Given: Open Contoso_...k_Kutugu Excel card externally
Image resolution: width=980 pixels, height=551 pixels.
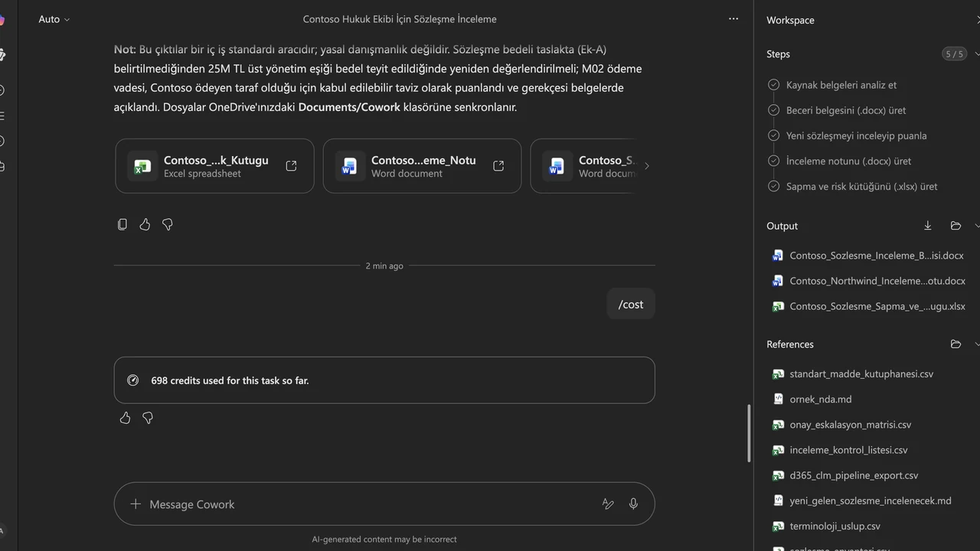Looking at the screenshot, I should click(x=291, y=166).
